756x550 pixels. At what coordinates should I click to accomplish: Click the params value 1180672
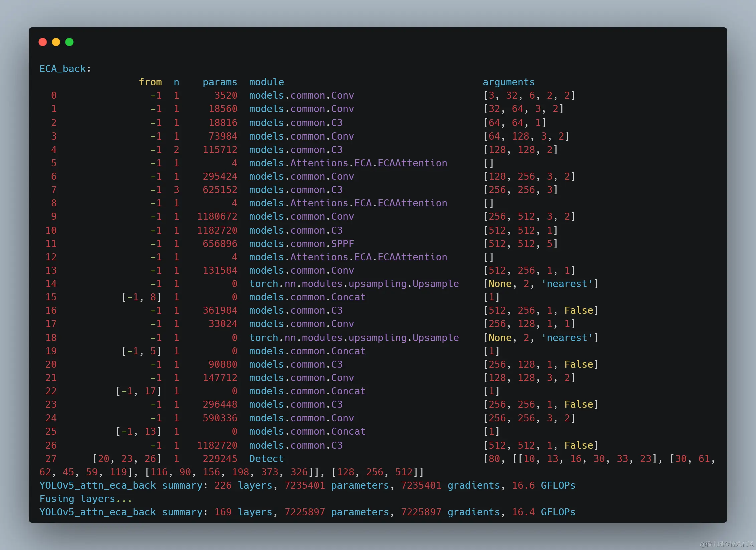[217, 216]
